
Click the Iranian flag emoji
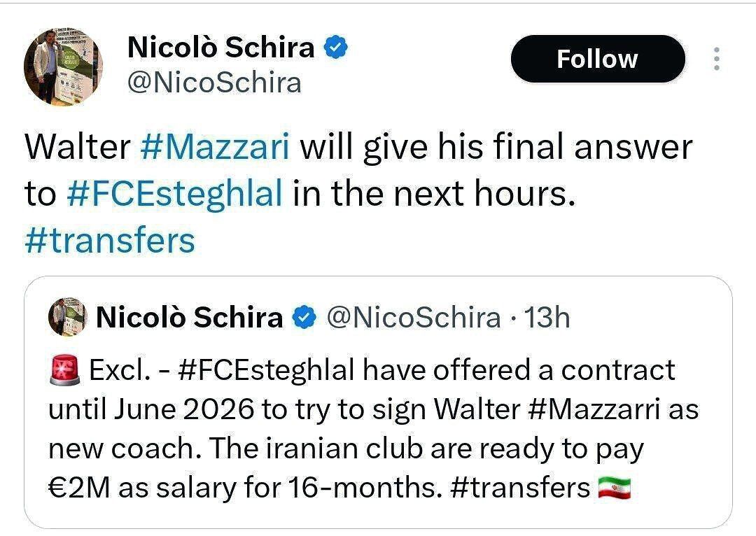pyautogui.click(x=615, y=487)
